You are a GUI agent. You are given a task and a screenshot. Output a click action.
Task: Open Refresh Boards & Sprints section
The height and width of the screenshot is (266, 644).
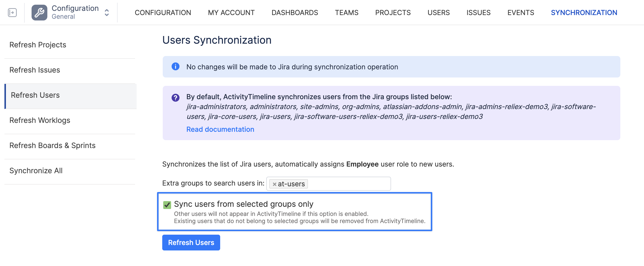coord(53,145)
